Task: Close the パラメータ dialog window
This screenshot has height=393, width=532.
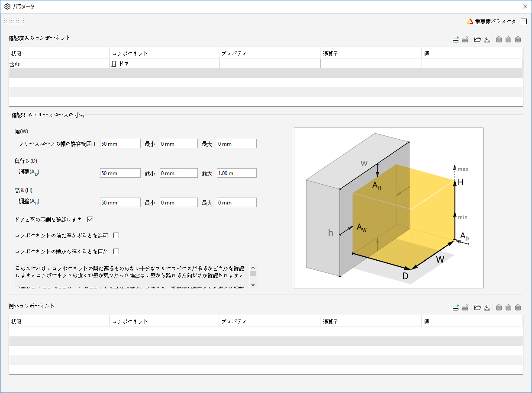Action: pos(525,6)
